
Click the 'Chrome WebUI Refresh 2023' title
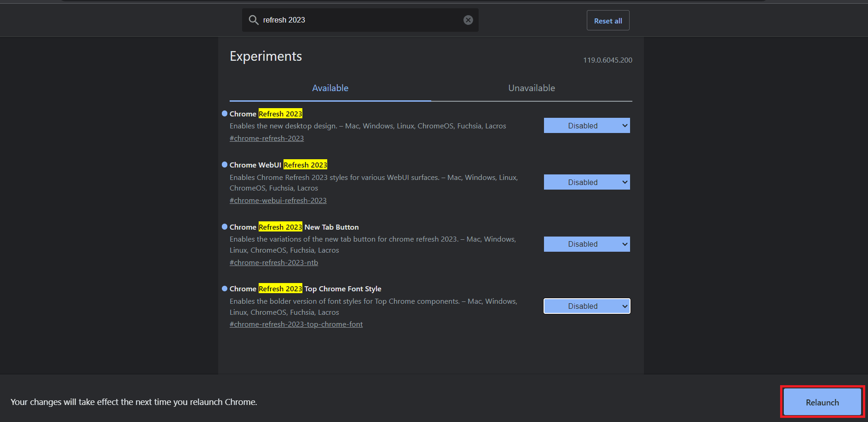(278, 165)
